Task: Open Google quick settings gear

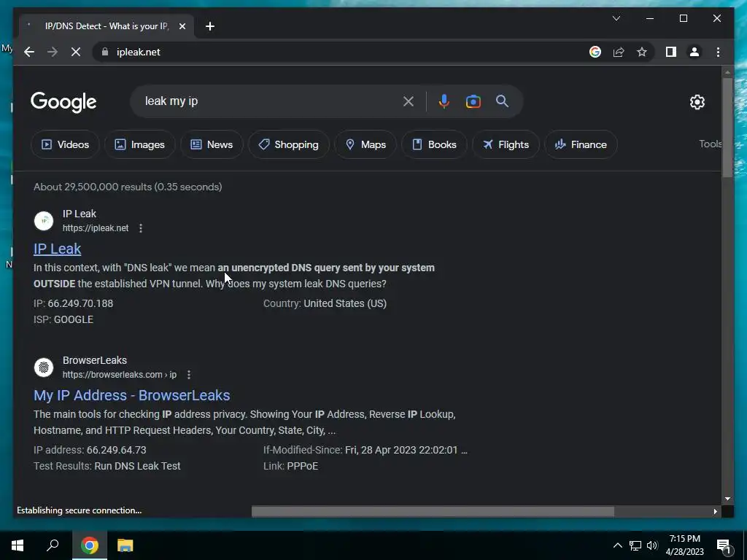Action: [x=697, y=102]
